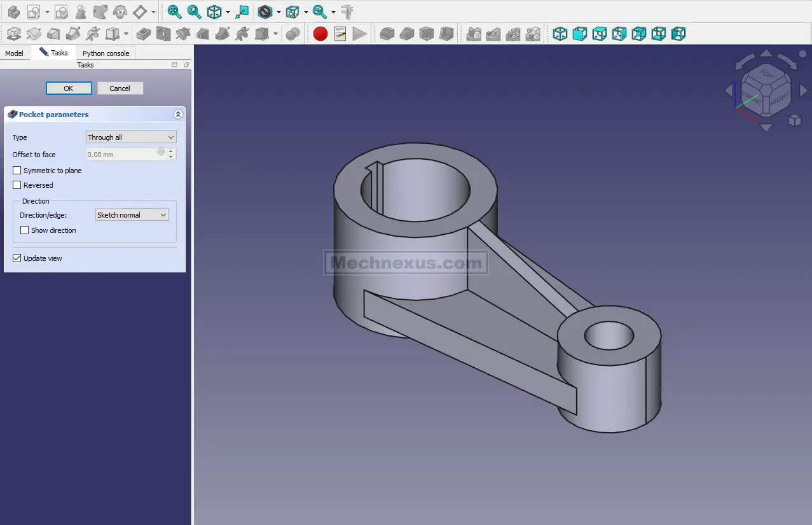Viewport: 812px width, 525px height.
Task: Click the Boolean operation spheres icon
Action: tap(292, 34)
